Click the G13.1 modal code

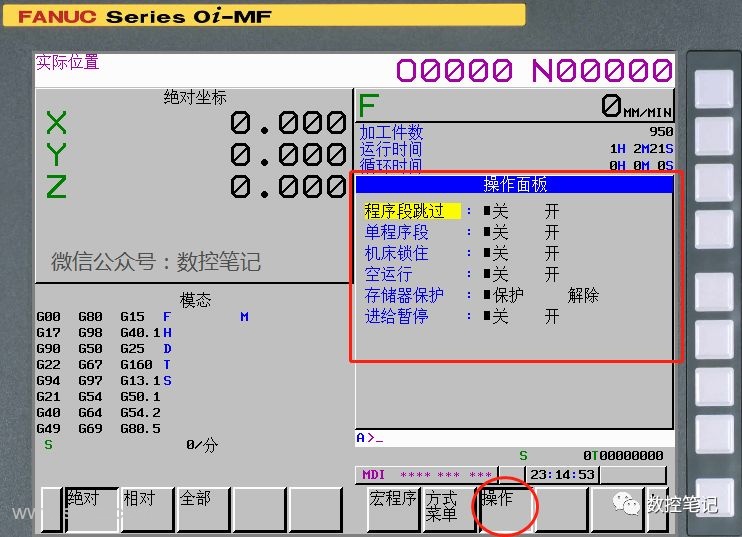pyautogui.click(x=141, y=380)
